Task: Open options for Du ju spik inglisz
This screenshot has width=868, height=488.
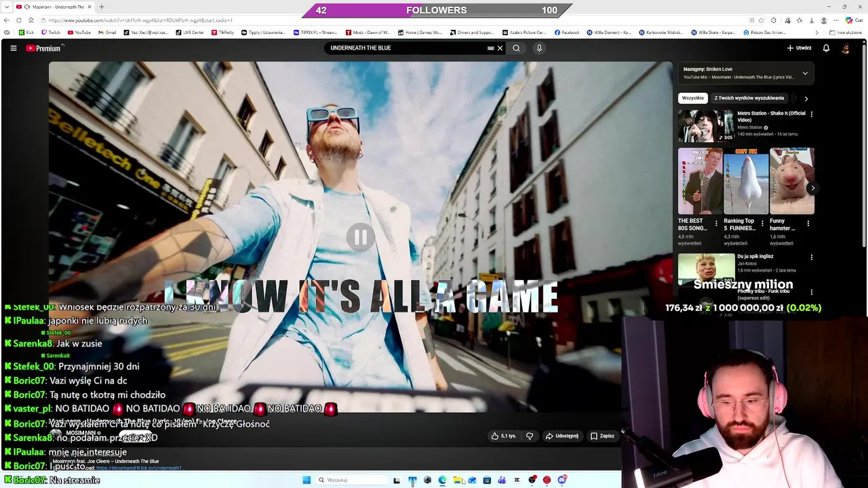Action: [811, 258]
